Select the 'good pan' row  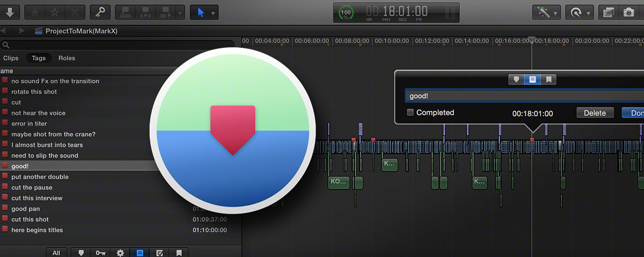click(x=121, y=209)
